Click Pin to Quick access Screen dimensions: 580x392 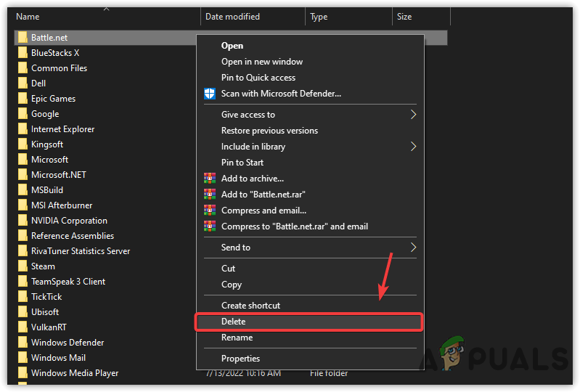point(258,78)
